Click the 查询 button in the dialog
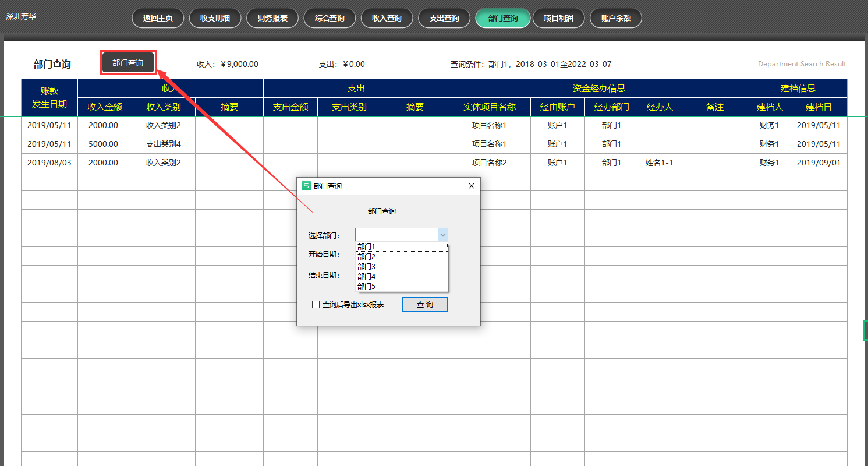 click(424, 304)
